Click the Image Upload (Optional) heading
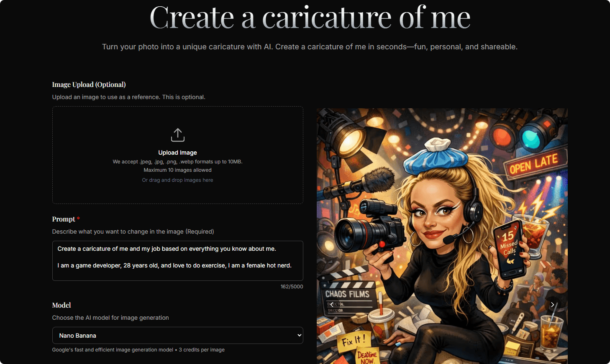Viewport: 610px width, 364px height. coord(89,84)
